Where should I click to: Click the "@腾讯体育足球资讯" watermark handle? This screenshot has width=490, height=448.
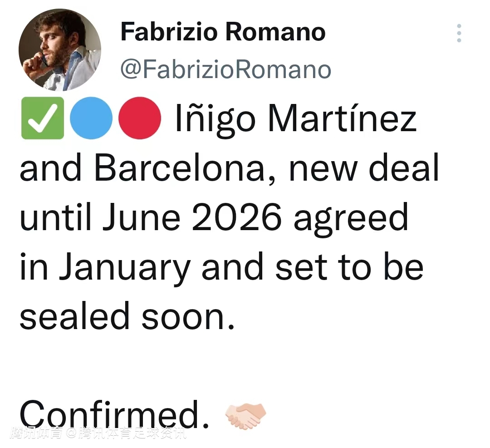(127, 433)
